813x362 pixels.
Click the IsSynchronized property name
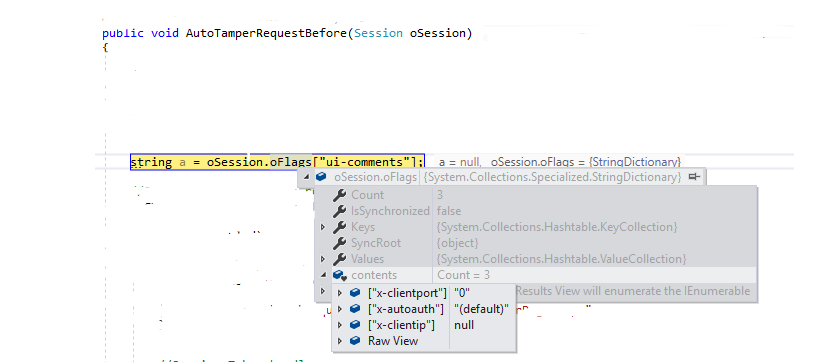point(390,211)
